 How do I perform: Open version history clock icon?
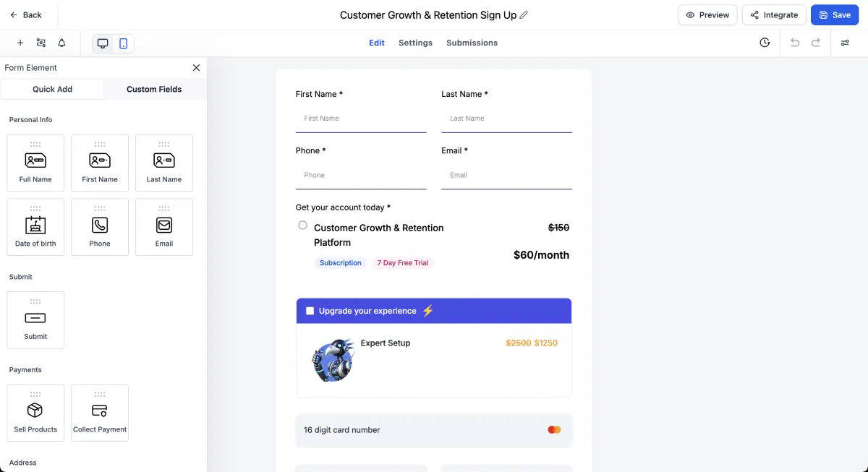pos(765,43)
